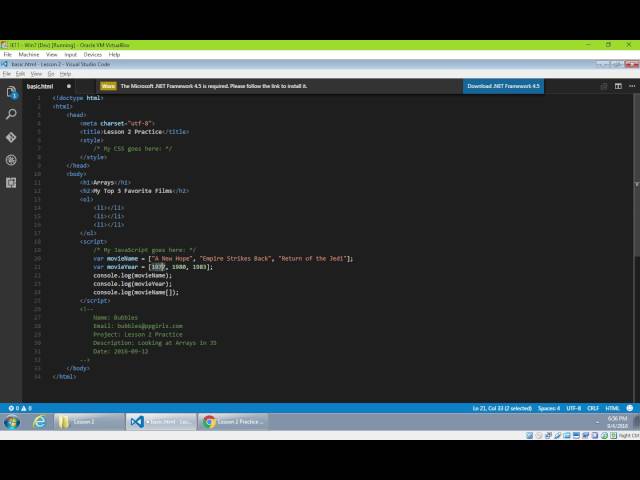640x480 pixels.
Task: Switch to the Lesson 2 folder taskbar item
Action: [x=89, y=422]
